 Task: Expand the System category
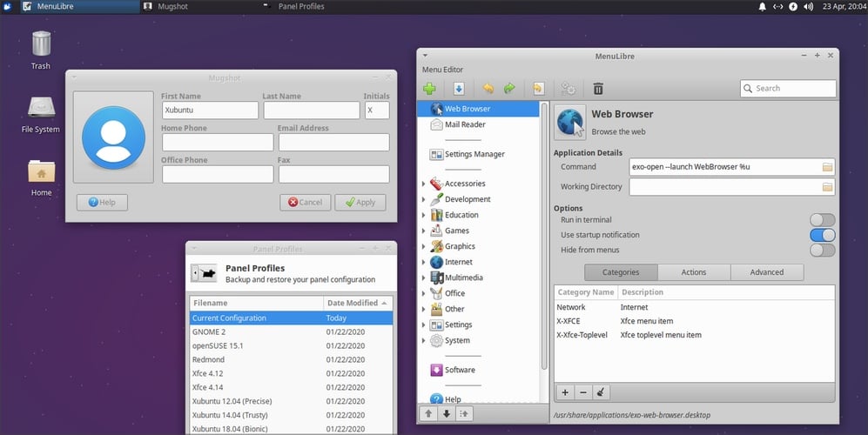coord(424,340)
